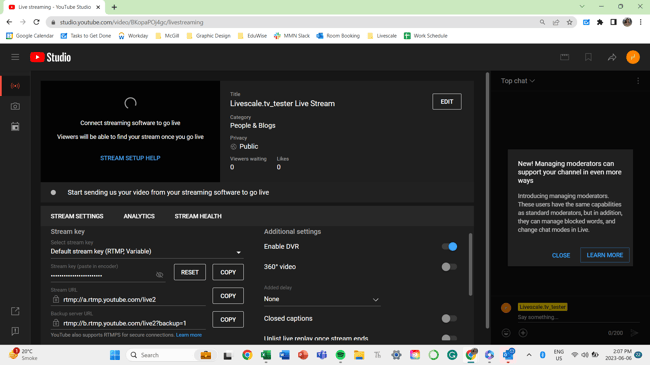Click the exit-to-Studio icon in sidebar
The width and height of the screenshot is (650, 365).
coord(15,311)
